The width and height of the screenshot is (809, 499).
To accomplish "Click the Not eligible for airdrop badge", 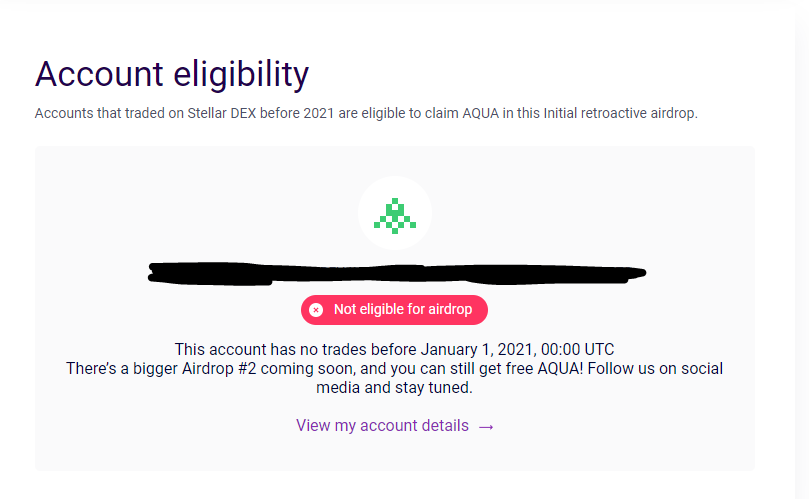I will point(395,310).
